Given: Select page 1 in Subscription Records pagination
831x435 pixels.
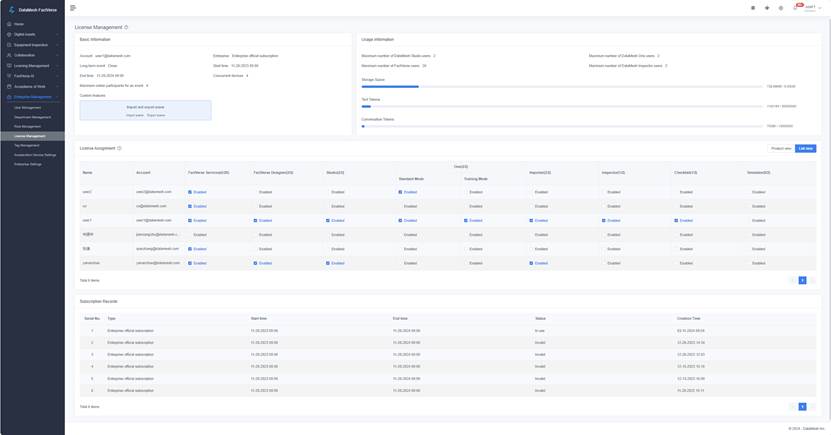Looking at the screenshot, I should point(802,407).
